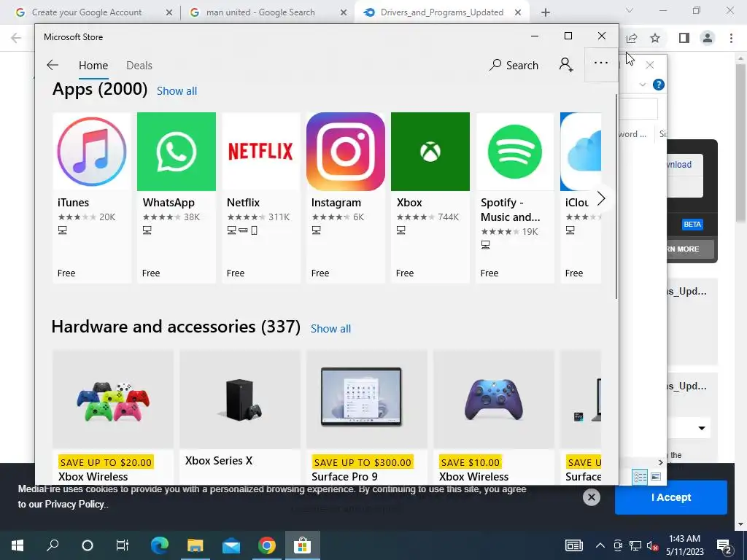Click the Store back arrow
The image size is (747, 560).
point(53,65)
